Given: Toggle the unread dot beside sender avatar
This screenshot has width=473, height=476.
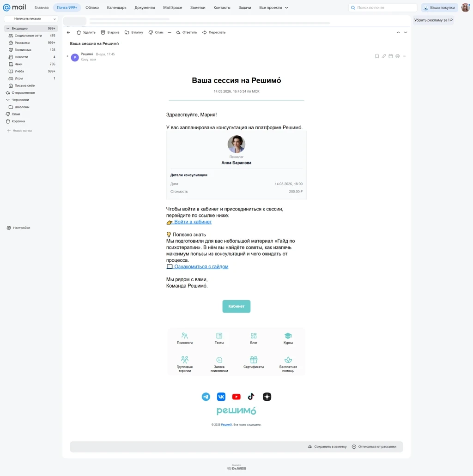Looking at the screenshot, I should [x=67, y=56].
